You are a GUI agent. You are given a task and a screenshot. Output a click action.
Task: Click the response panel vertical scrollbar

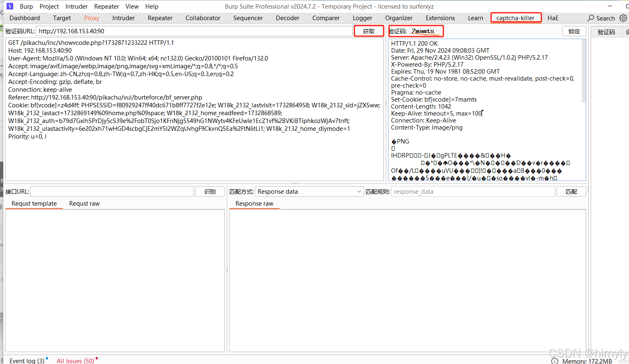point(583,71)
